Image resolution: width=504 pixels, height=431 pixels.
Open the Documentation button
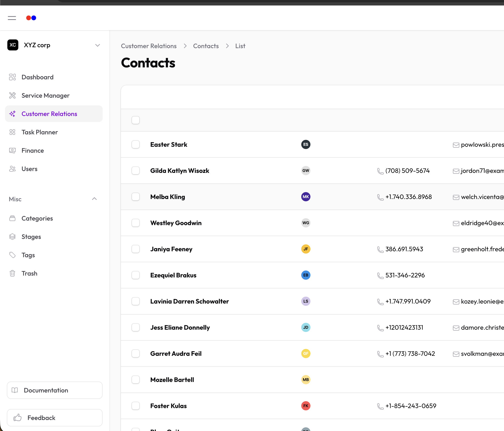coord(55,390)
